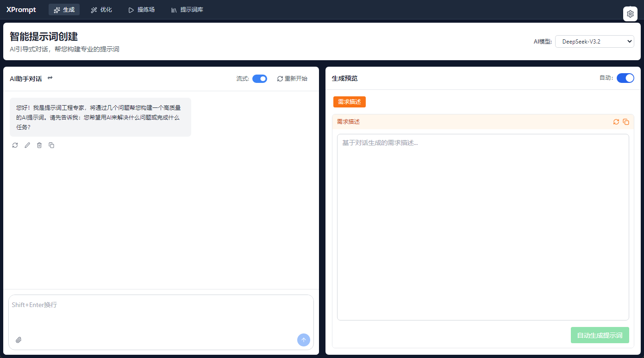Switch to the 优化 tab
Image resolution: width=644 pixels, height=358 pixels.
[x=101, y=10]
